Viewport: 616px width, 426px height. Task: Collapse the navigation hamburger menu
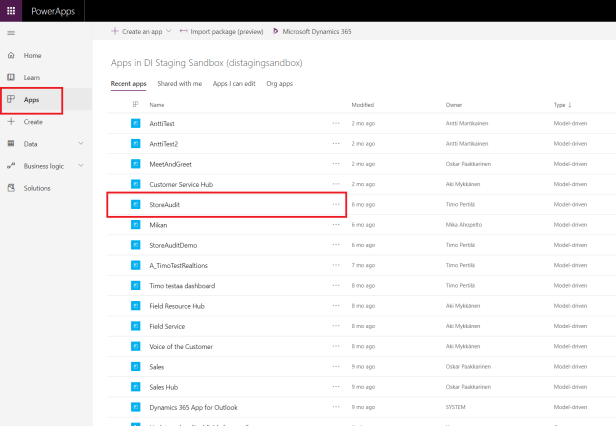click(x=11, y=33)
